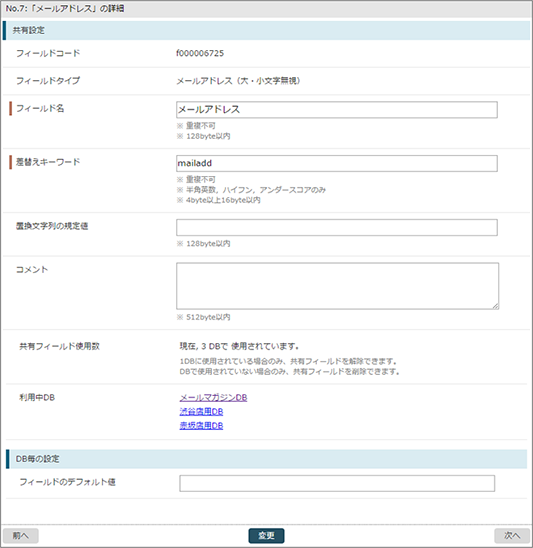Click the 置換文字列の規定値 text box
533x548 pixels.
(337, 228)
